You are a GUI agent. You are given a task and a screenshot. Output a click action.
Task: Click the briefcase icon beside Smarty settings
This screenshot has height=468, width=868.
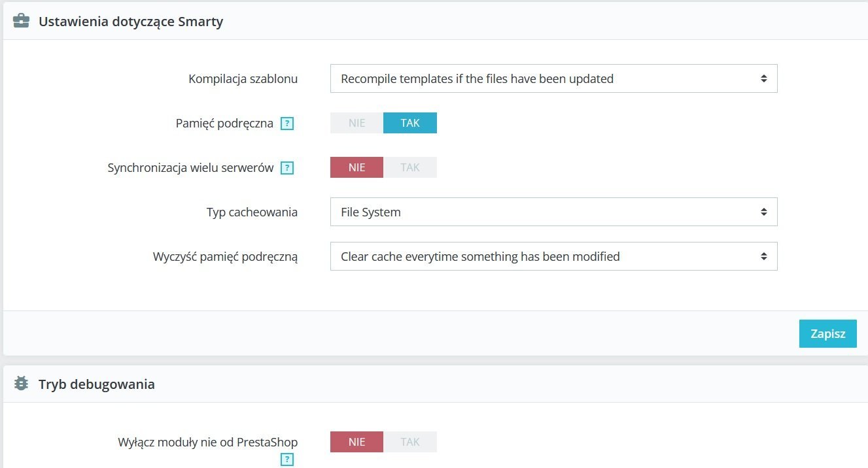point(21,21)
